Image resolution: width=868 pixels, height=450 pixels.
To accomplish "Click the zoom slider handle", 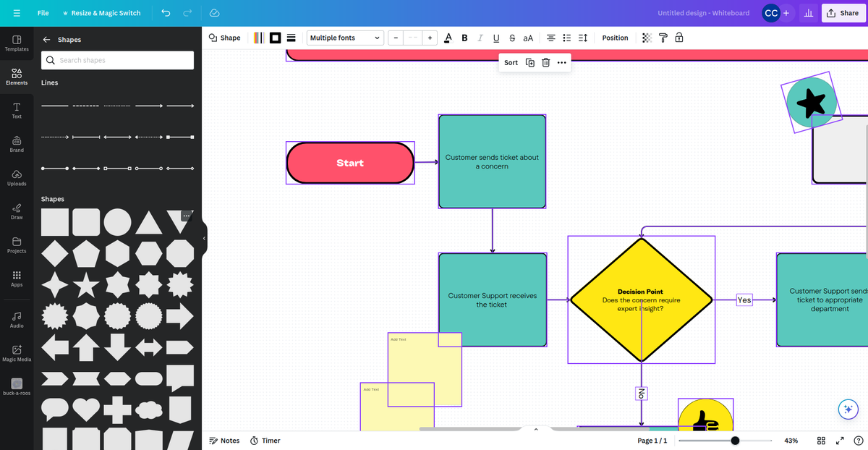I will tap(735, 441).
